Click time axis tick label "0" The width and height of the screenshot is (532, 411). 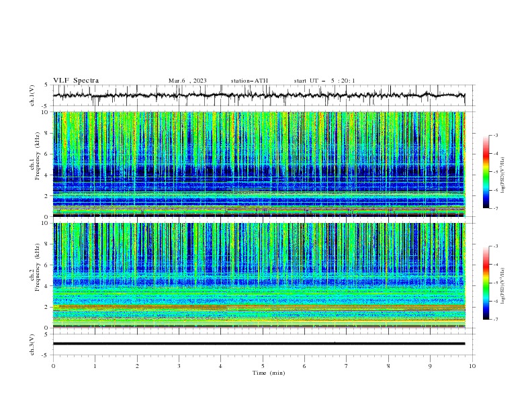click(x=53, y=366)
